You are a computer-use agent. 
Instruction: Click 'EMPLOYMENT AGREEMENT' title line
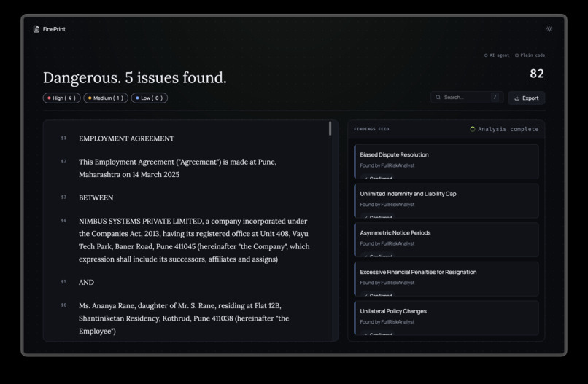point(126,138)
